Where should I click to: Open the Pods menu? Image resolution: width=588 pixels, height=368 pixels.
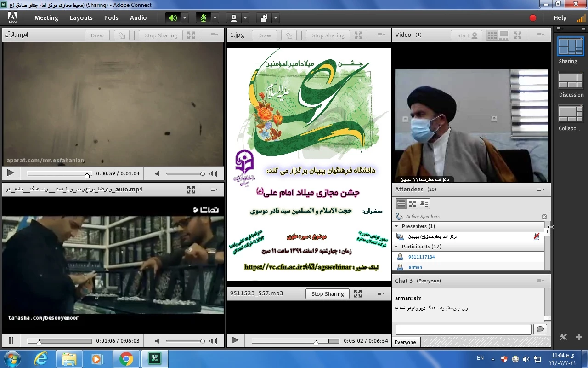click(111, 18)
